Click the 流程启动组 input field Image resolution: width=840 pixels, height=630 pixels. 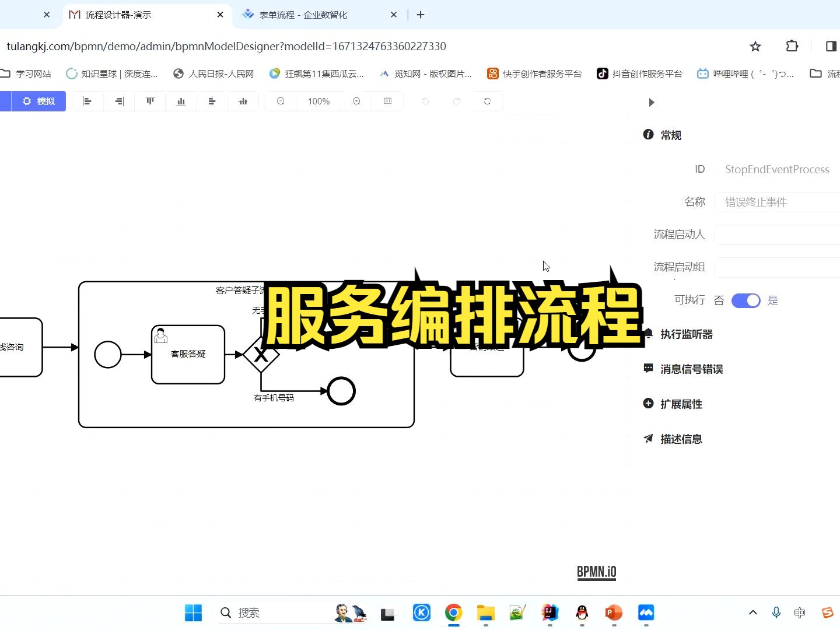(x=777, y=267)
